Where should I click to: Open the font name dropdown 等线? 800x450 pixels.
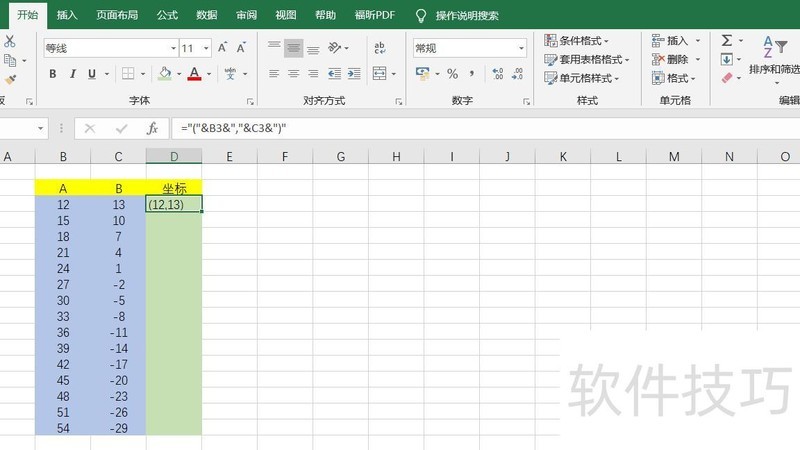coord(173,48)
